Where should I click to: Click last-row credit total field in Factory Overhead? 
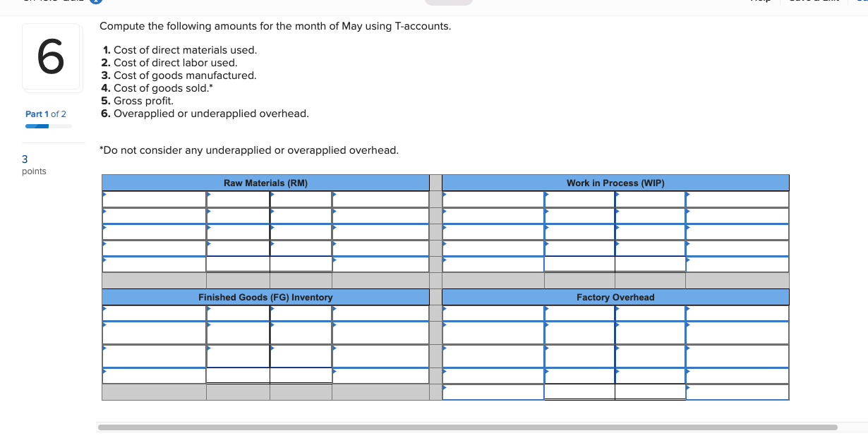[x=650, y=392]
